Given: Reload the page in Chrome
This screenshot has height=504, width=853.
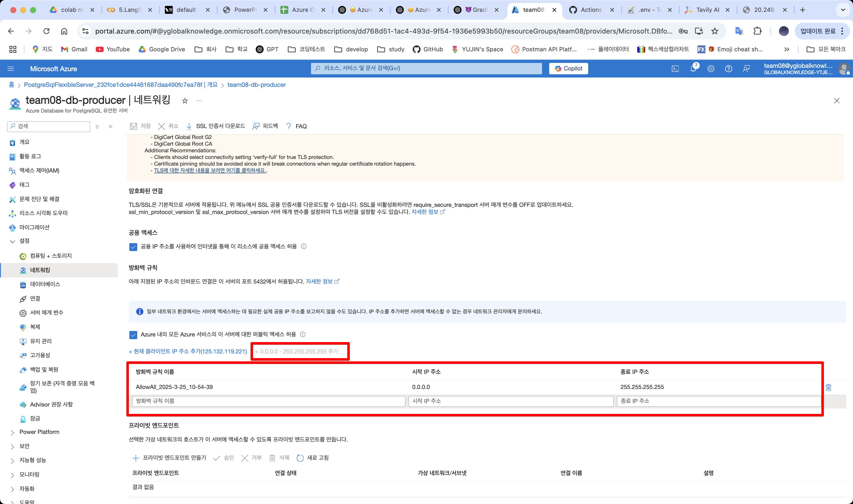Looking at the screenshot, I should click(x=46, y=31).
